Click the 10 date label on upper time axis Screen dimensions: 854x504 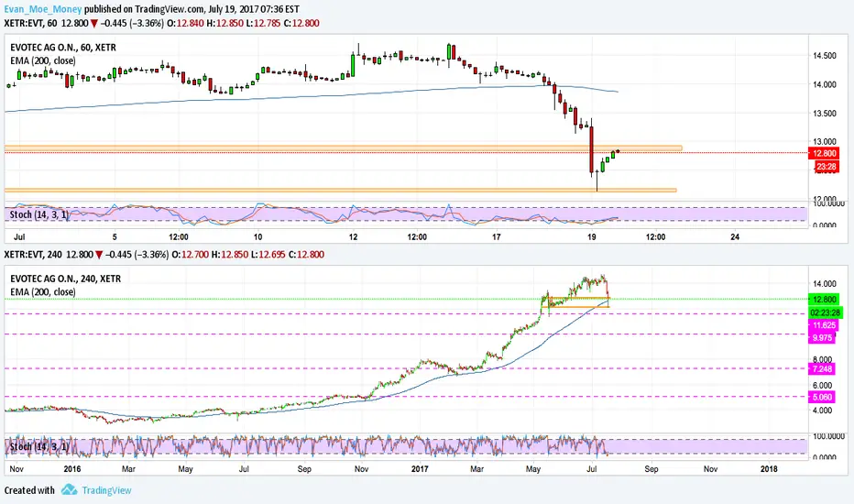tap(257, 237)
